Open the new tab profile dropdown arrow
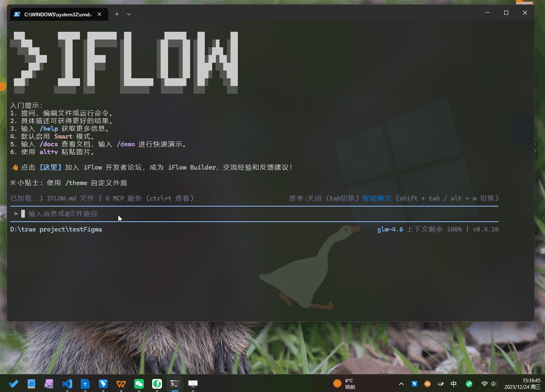 129,14
